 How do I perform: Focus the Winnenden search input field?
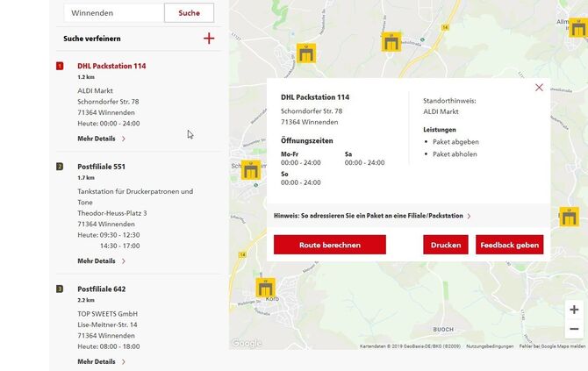click(114, 13)
